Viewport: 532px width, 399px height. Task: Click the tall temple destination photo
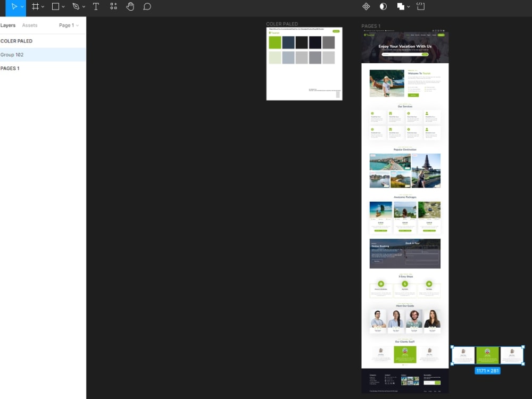tap(426, 171)
